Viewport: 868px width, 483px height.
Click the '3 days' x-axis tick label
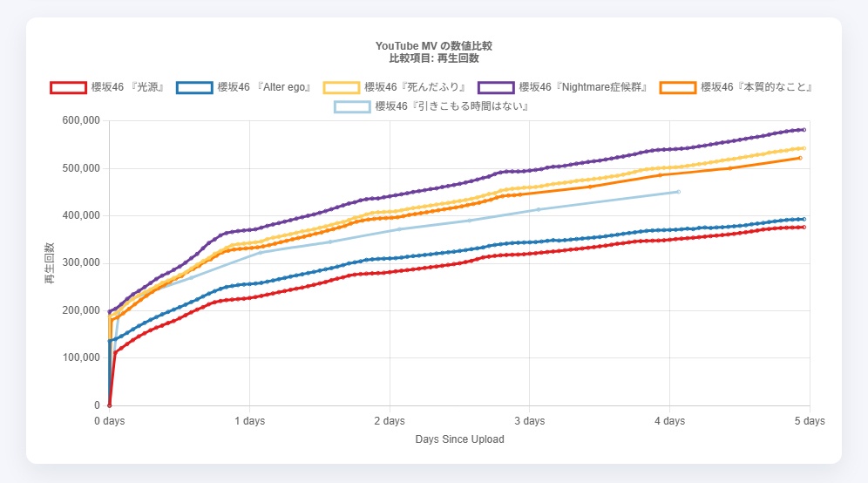pos(529,421)
